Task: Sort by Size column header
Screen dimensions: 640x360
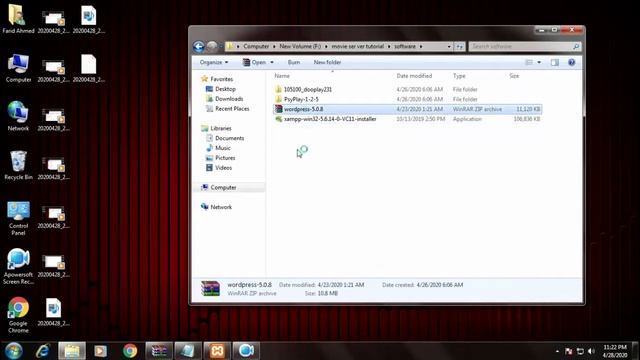Action: point(514,76)
